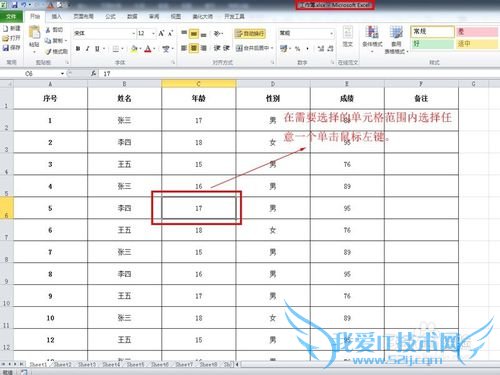Toggle top vertical alignment
The image size is (500, 375).
184,33
